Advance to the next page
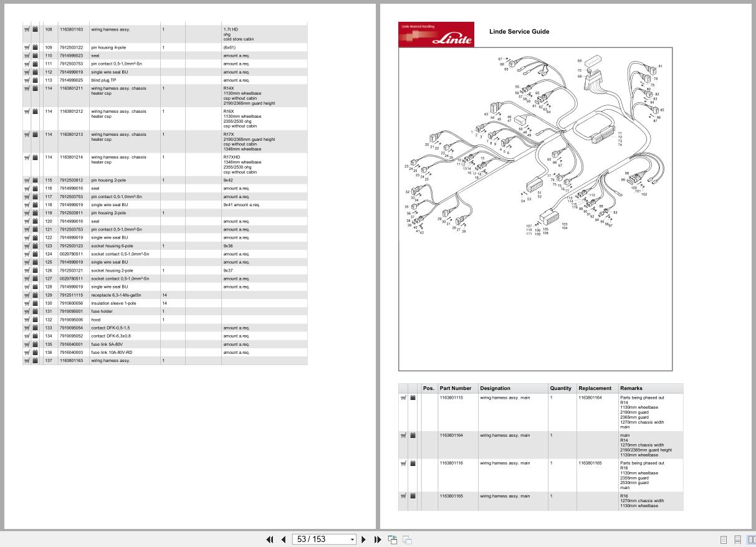 pyautogui.click(x=363, y=539)
